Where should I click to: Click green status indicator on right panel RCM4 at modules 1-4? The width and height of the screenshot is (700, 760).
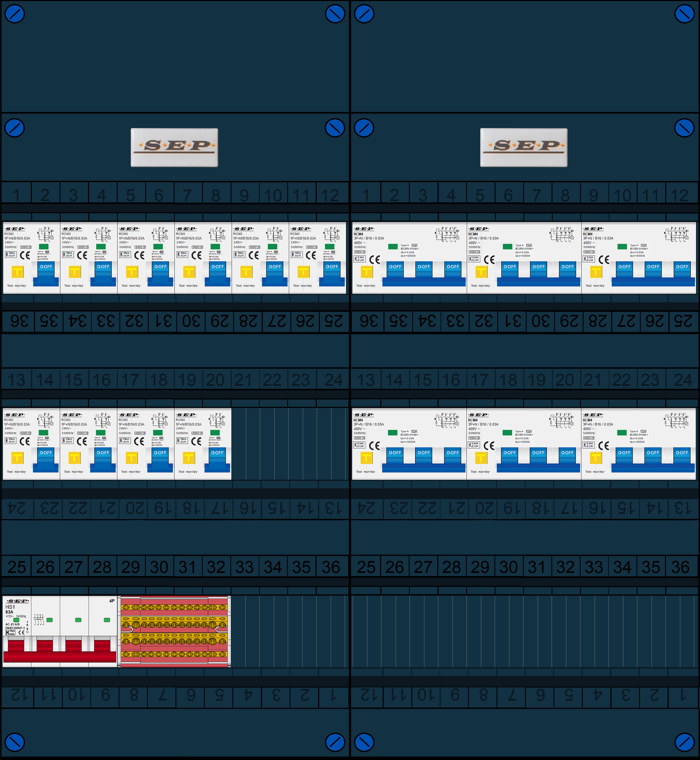coord(393,246)
